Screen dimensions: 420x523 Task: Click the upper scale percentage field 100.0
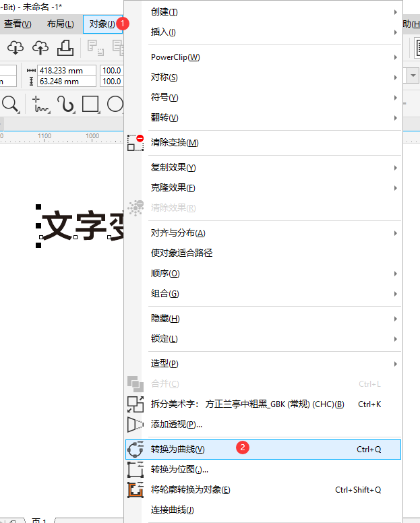pyautogui.click(x=112, y=71)
